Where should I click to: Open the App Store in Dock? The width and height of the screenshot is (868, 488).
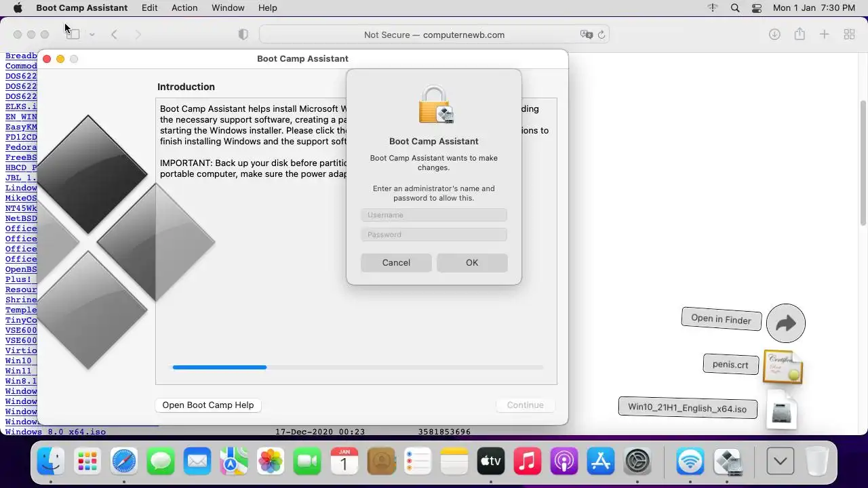(x=601, y=462)
